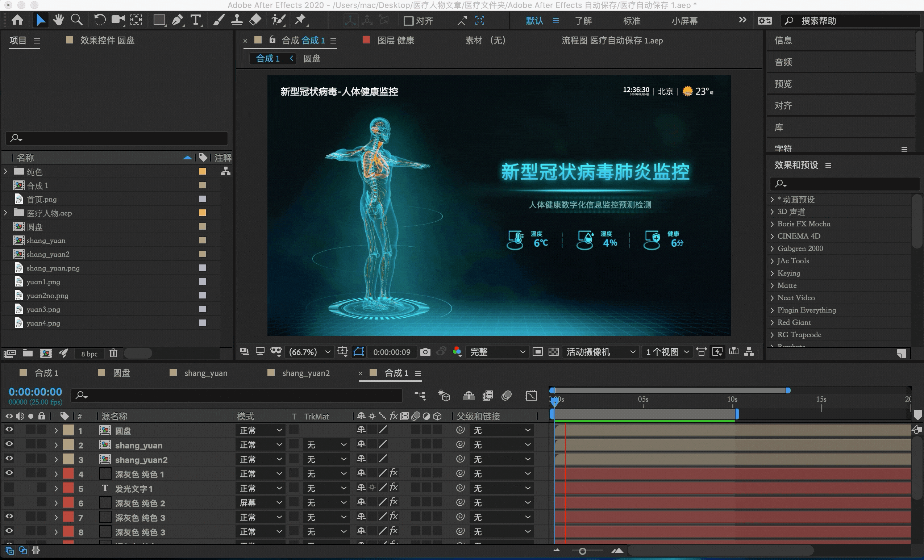Viewport: 924px width, 560px height.
Task: Select the Unified Camera tool
Action: [118, 20]
